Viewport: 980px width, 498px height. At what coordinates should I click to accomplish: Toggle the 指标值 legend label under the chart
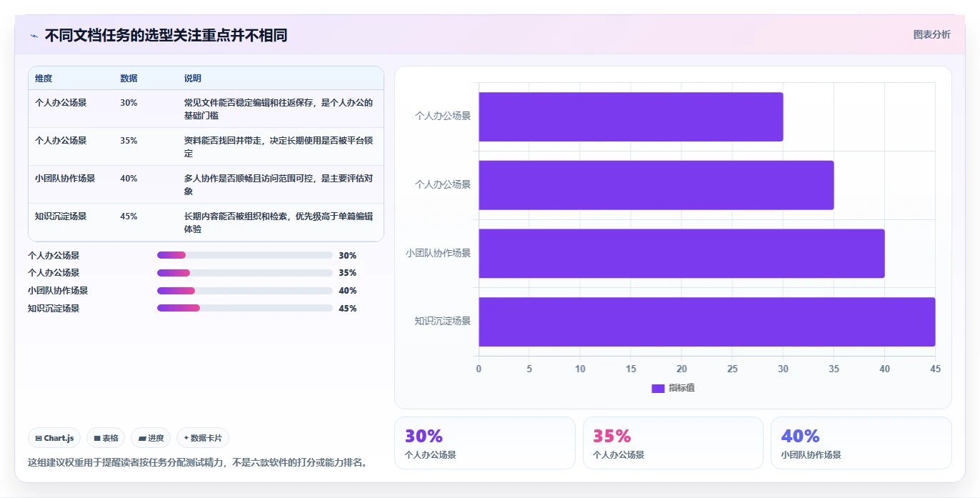point(681,388)
